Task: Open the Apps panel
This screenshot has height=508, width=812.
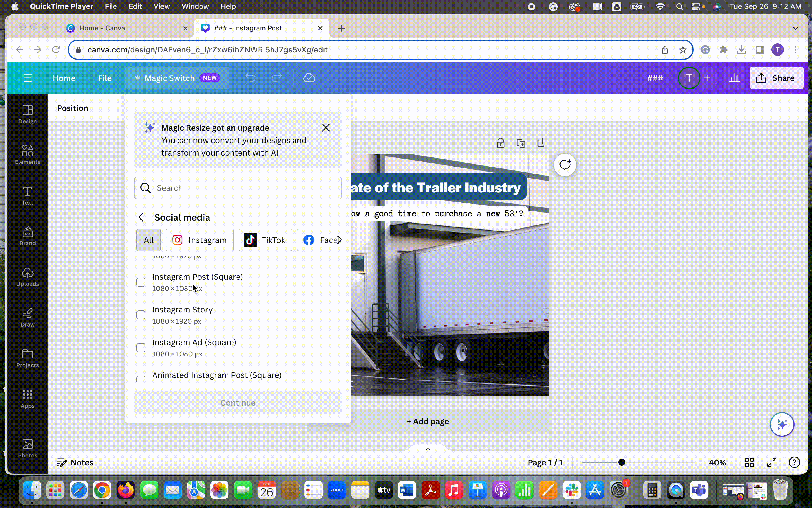Action: point(28,399)
